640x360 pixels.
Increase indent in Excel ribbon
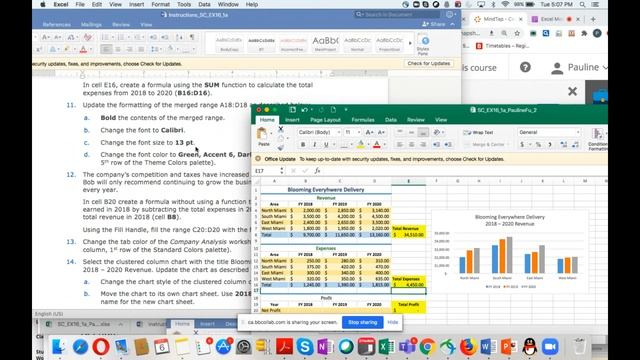click(448, 144)
